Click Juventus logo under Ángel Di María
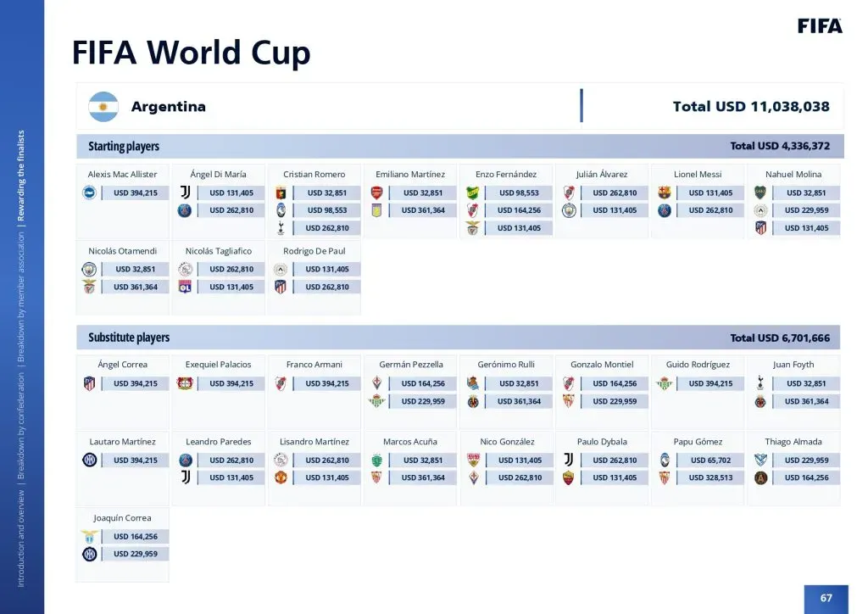868x614 pixels. point(185,193)
